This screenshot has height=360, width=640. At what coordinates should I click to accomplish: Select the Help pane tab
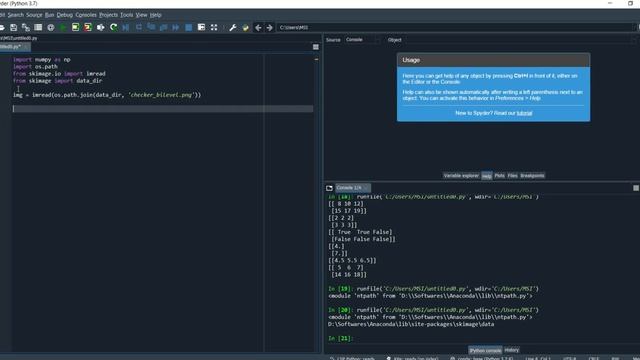(x=487, y=176)
